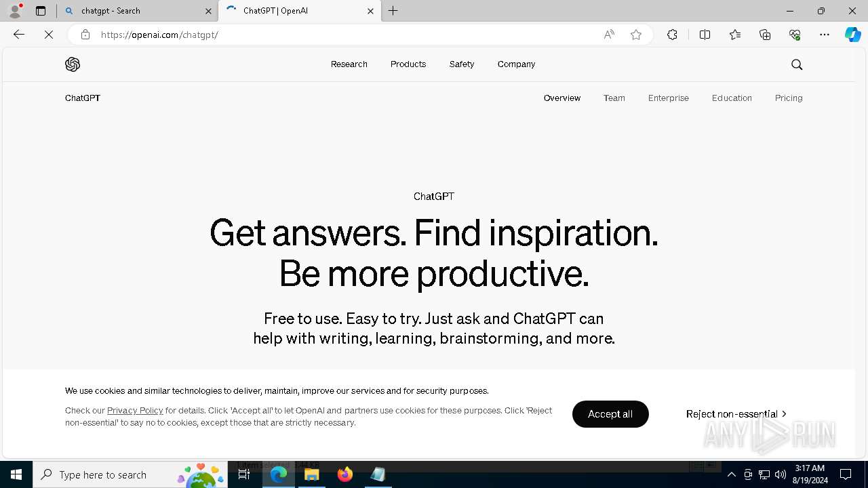Choose Reject non-essential cookies
The width and height of the screenshot is (868, 488).
click(x=736, y=414)
